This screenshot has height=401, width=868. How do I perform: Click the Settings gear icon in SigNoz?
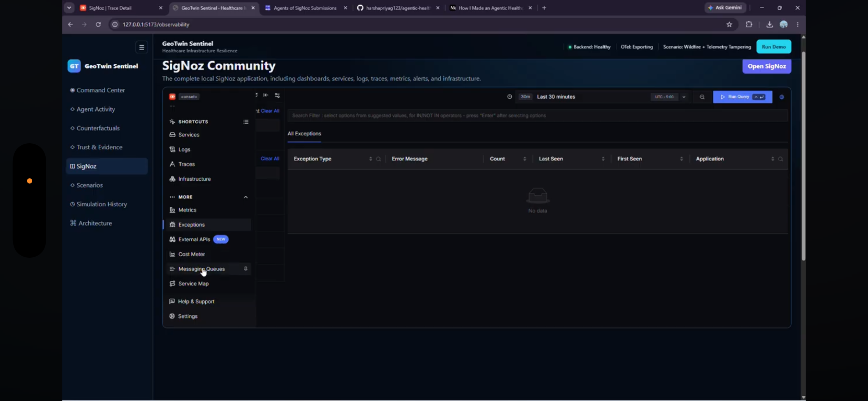[172, 316]
